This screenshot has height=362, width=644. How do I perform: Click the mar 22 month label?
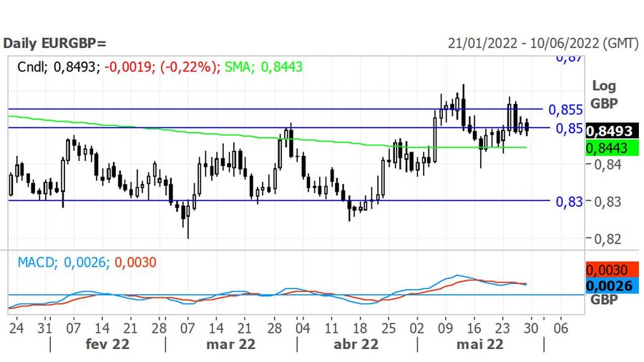tap(231, 344)
